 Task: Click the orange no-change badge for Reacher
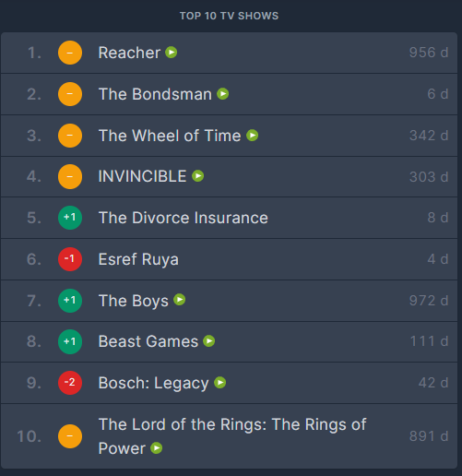[70, 53]
